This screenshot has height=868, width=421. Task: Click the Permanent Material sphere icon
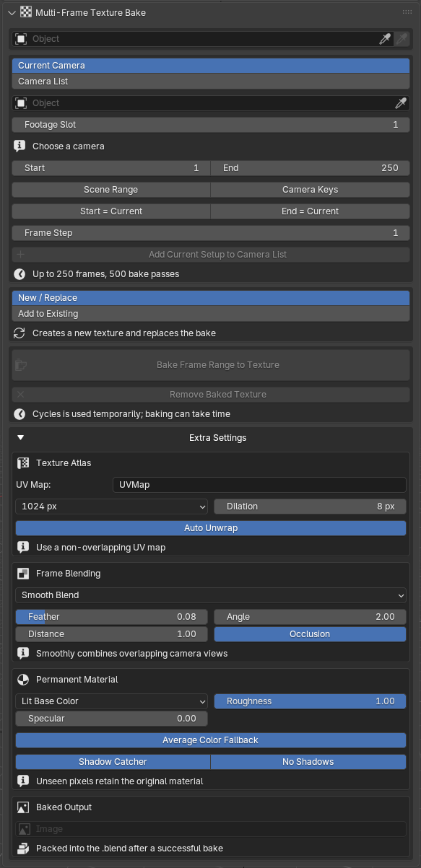[x=24, y=680]
